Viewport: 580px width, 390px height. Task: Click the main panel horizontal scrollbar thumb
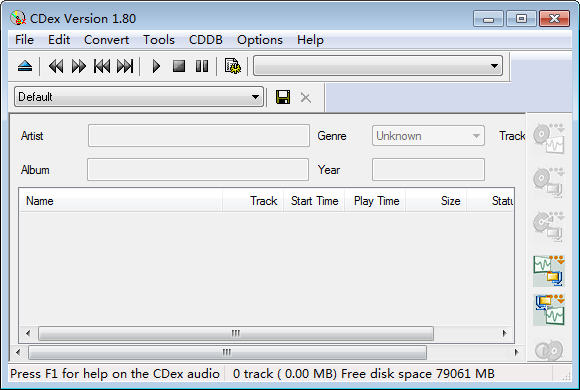click(227, 352)
